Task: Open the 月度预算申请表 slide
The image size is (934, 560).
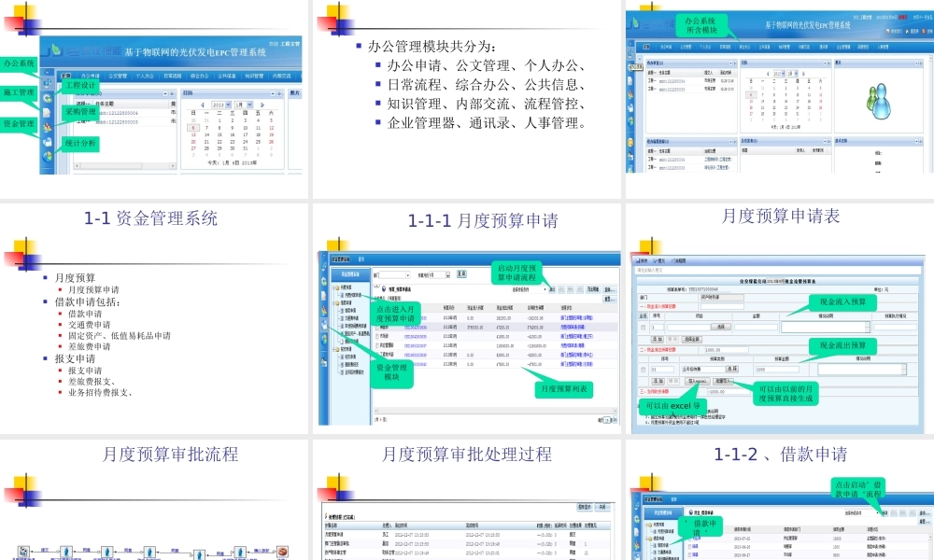Action: 780,318
